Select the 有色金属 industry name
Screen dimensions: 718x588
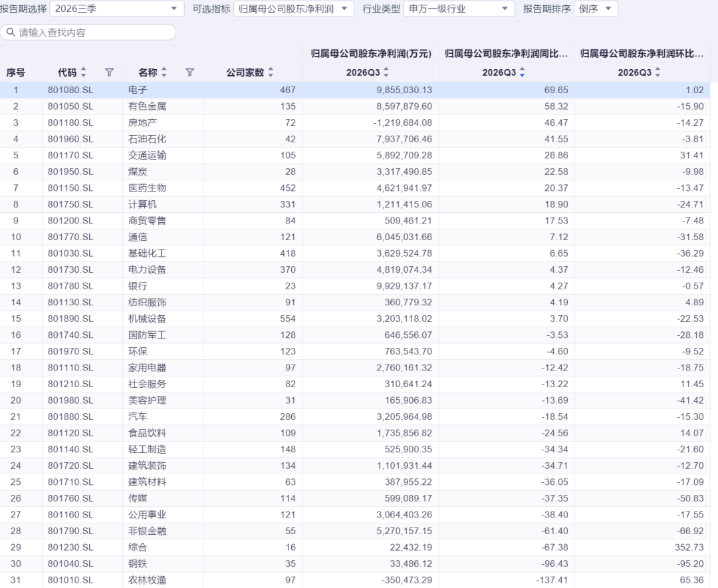click(x=148, y=106)
